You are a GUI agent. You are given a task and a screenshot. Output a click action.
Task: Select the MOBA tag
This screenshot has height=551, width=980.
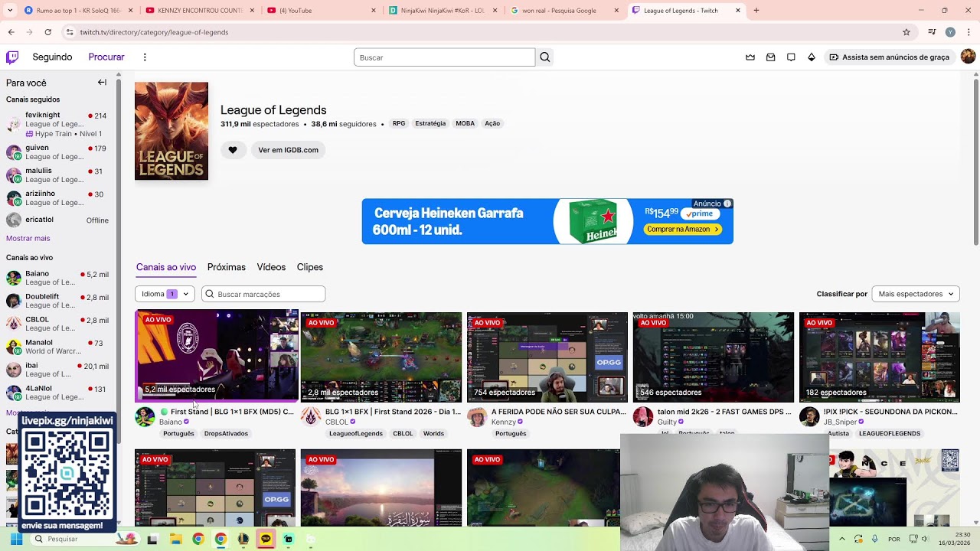(465, 123)
